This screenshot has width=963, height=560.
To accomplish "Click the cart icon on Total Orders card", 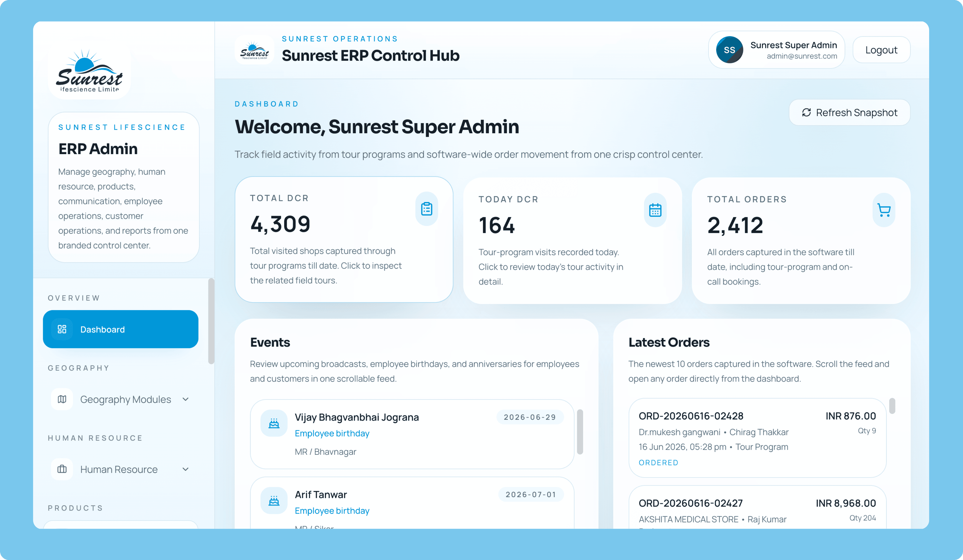I will click(x=884, y=210).
